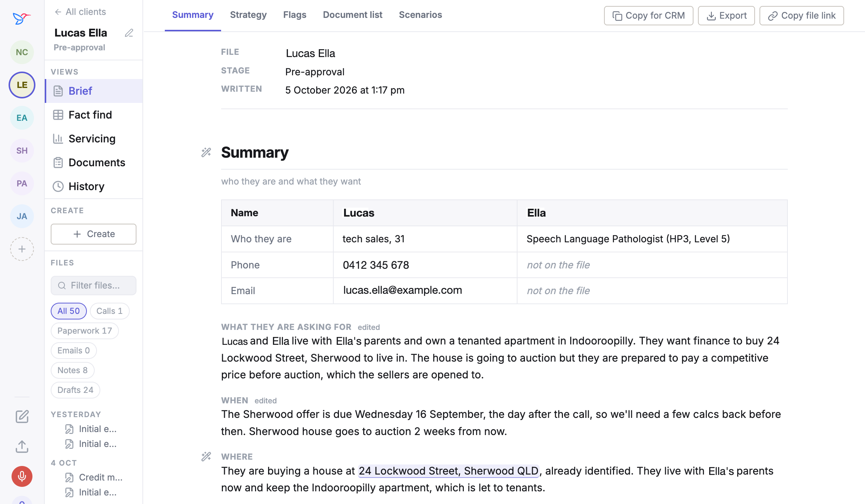Open the JA client avatar
865x504 pixels.
(22, 216)
